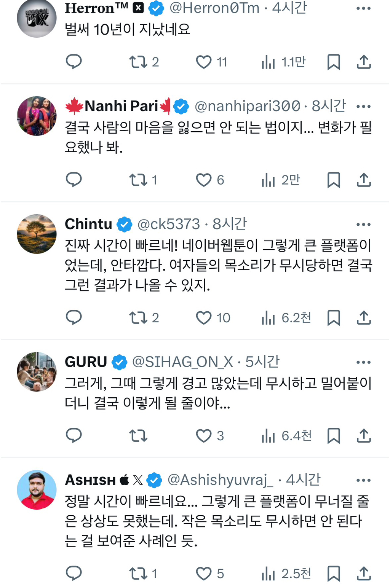Bookmark GURU's reply
The width and height of the screenshot is (390, 588).
pos(334,436)
